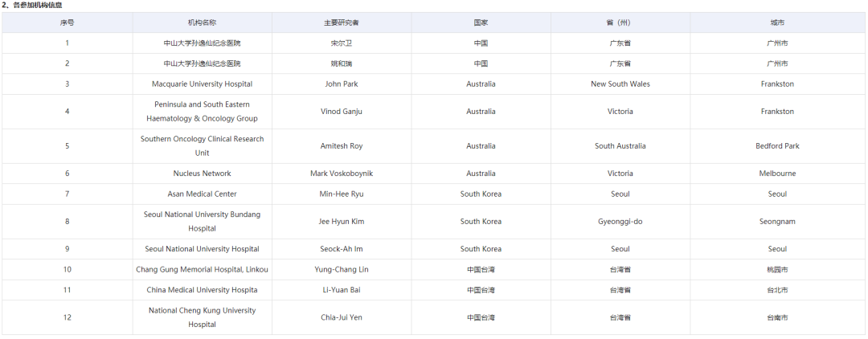
Task: Click the Yung-Chang Lin cell
Action: [342, 269]
